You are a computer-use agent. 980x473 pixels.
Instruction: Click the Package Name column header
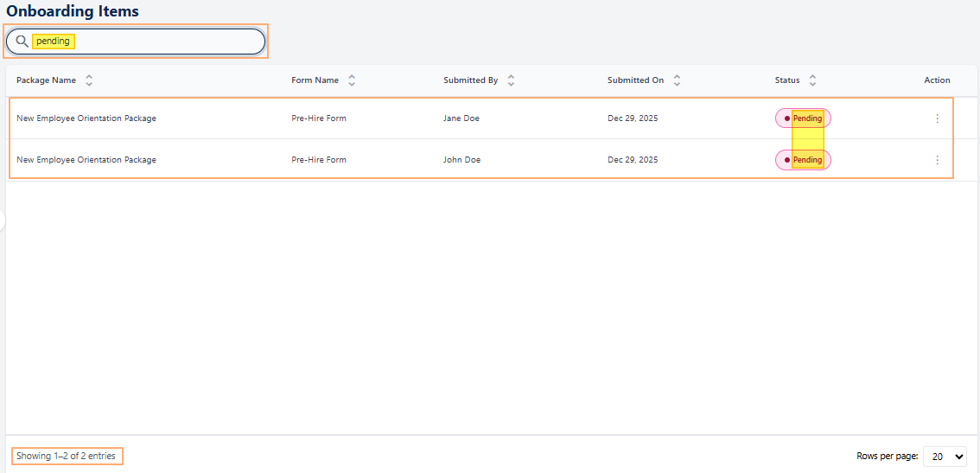[46, 80]
